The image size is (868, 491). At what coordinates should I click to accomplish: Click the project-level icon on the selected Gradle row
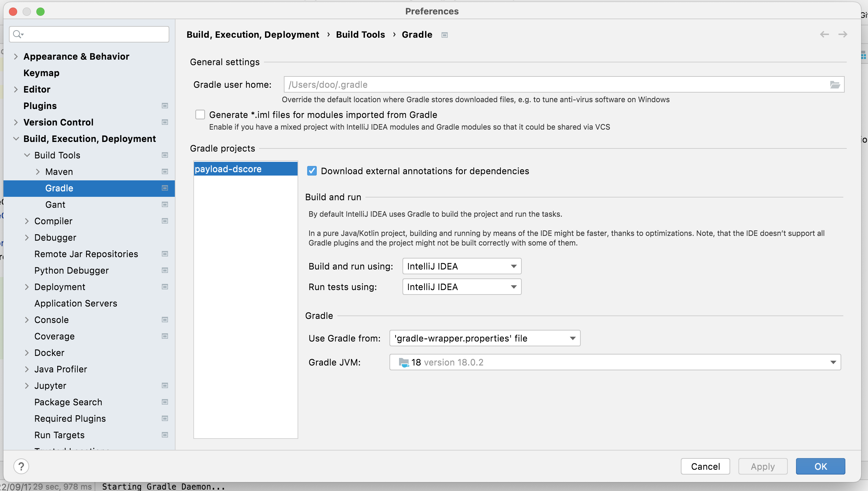click(165, 188)
